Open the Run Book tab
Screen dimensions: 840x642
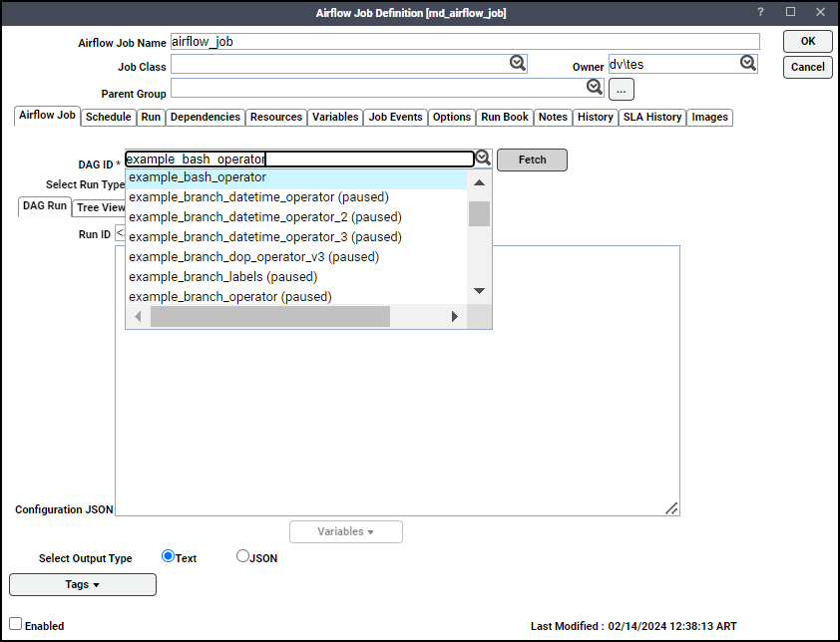pyautogui.click(x=505, y=117)
